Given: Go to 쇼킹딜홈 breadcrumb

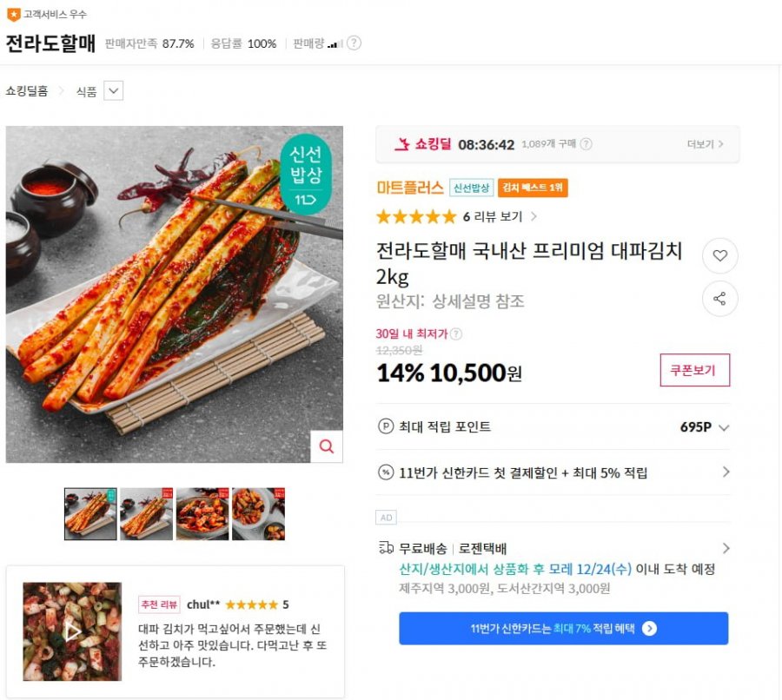Looking at the screenshot, I should [27, 90].
